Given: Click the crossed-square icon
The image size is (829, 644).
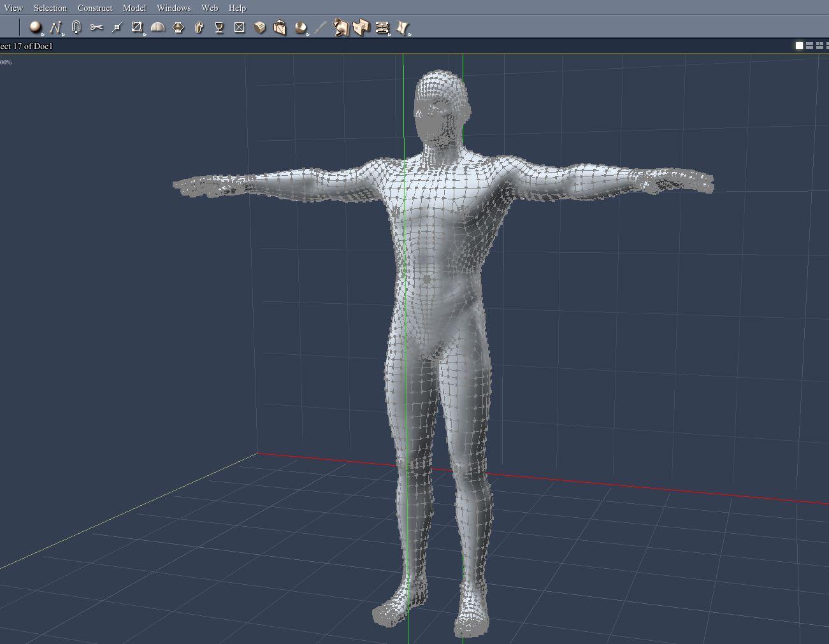Looking at the screenshot, I should coord(240,27).
